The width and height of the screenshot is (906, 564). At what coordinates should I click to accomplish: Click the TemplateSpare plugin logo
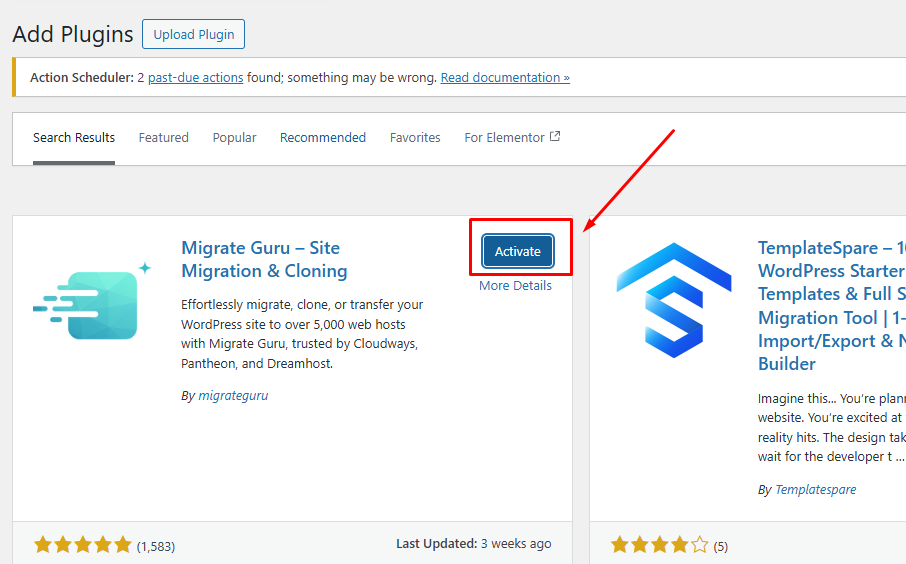674,300
